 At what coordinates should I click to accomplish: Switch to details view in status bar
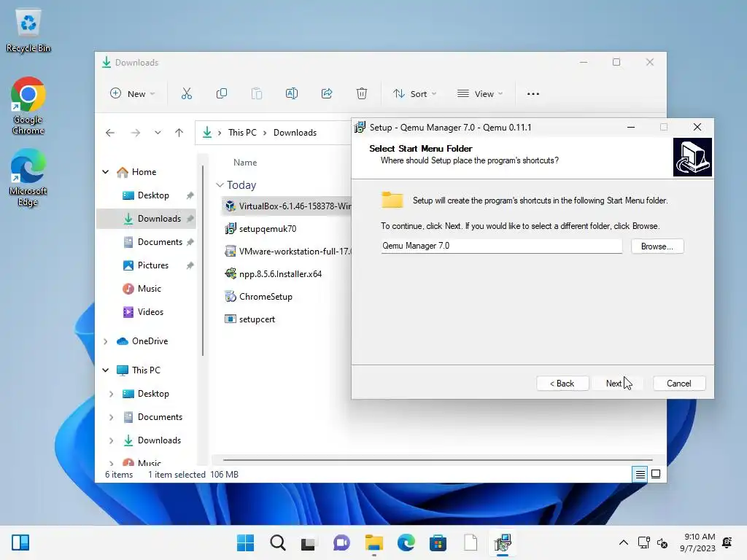tap(640, 474)
